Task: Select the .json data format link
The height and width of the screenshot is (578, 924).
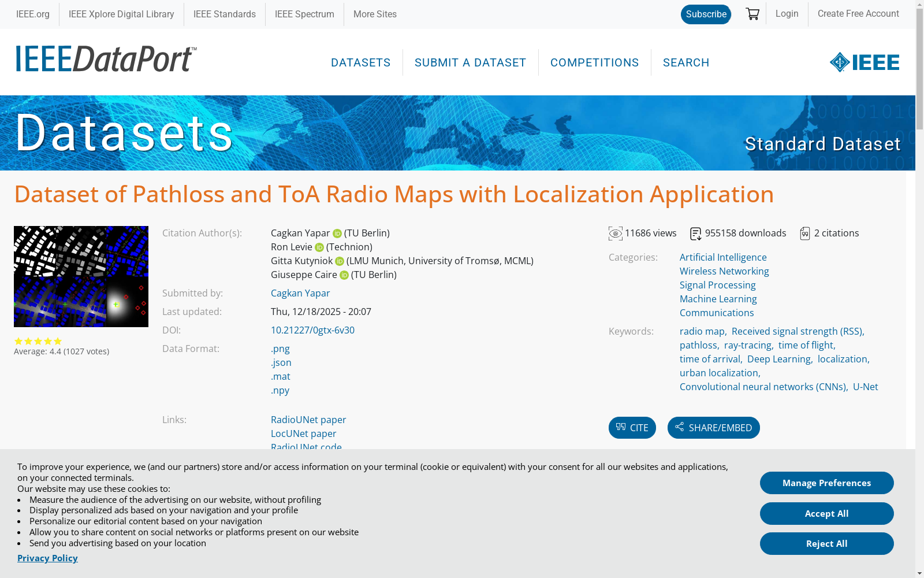Action: tap(281, 362)
